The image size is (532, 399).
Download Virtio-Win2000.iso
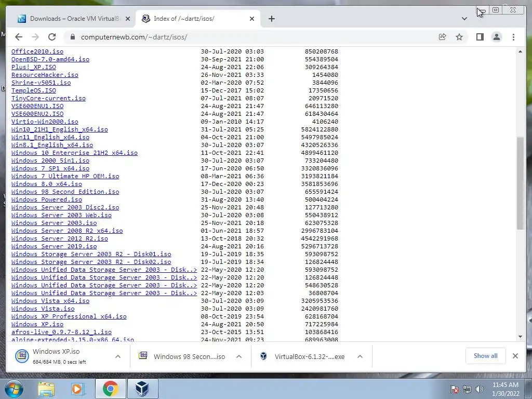pos(45,122)
